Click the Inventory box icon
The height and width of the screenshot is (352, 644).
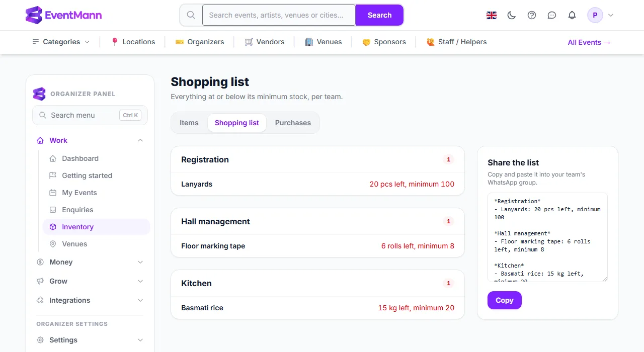(x=53, y=227)
